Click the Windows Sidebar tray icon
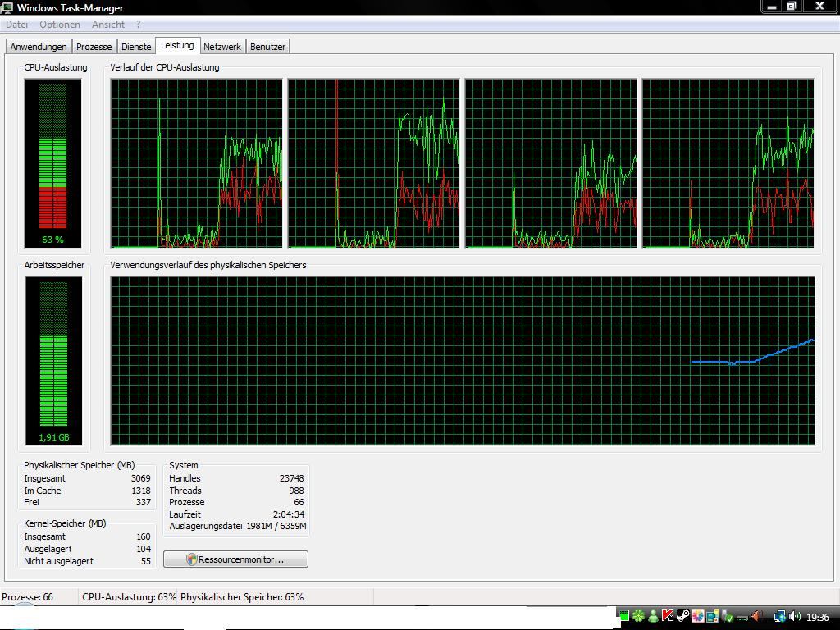The image size is (840, 630). coord(713,616)
